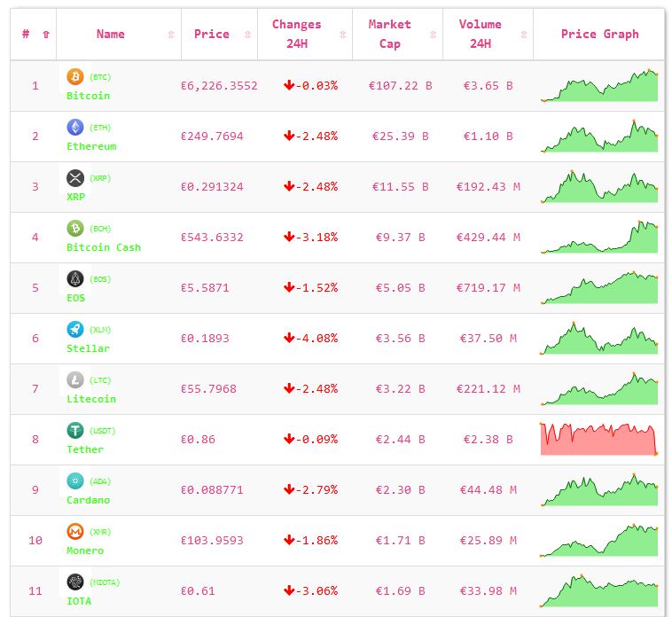Click the XRP logo icon
672x617 pixels.
click(75, 178)
